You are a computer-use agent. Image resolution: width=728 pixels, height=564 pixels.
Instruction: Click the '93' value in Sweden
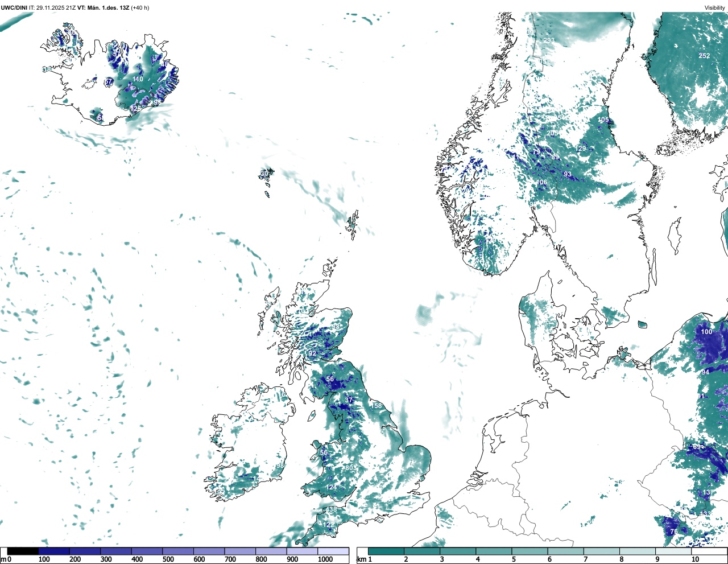568,174
